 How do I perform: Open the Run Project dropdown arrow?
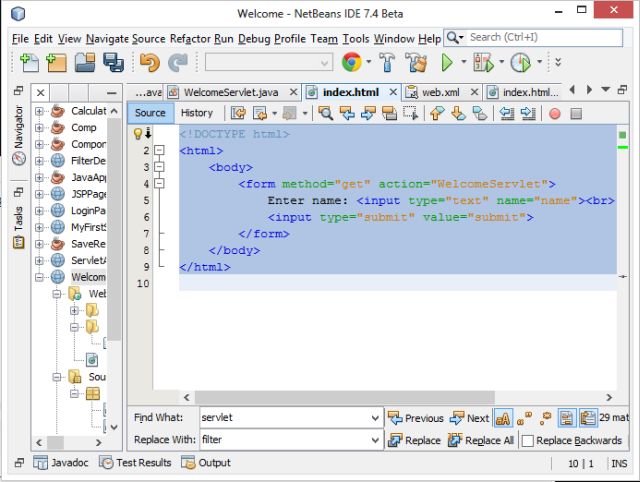[x=463, y=62]
